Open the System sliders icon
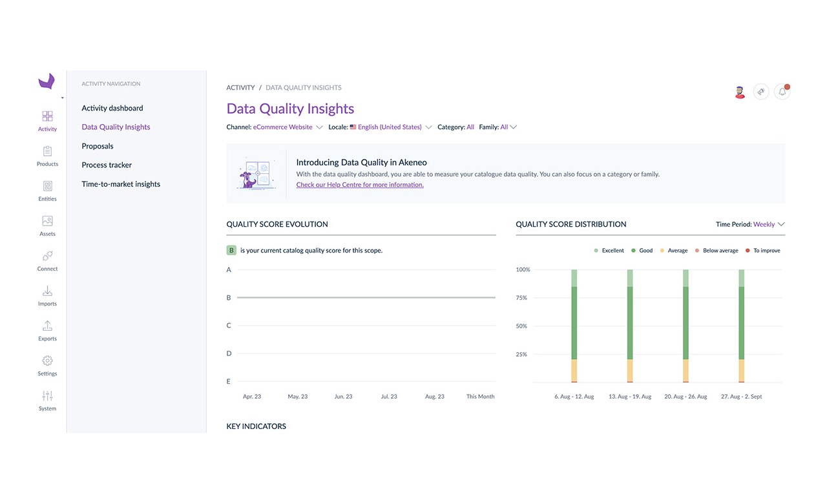 (x=47, y=395)
